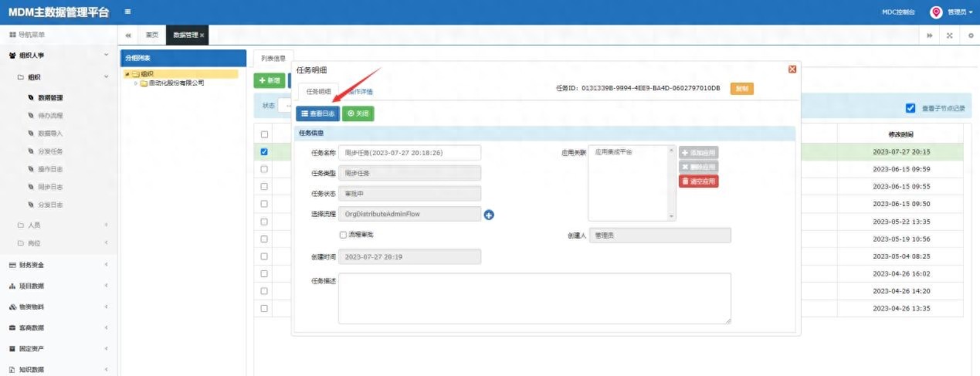The height and width of the screenshot is (376, 980).
Task: Click the folder icon next to 组织 in the sidebar
Action: [21, 77]
